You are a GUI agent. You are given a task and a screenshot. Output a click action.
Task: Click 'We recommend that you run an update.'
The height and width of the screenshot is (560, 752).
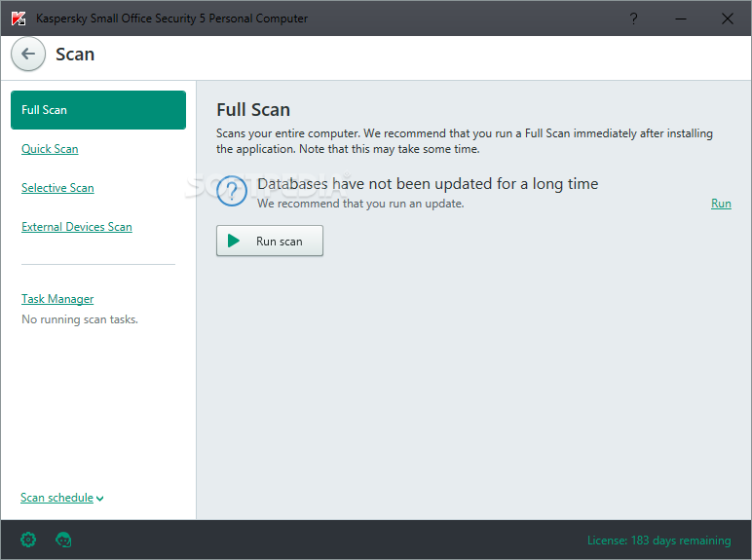360,204
